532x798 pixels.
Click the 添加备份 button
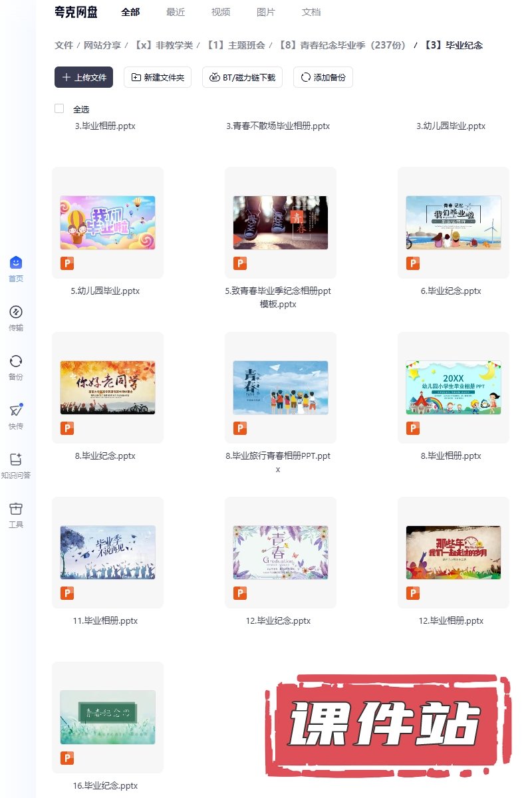[x=323, y=77]
